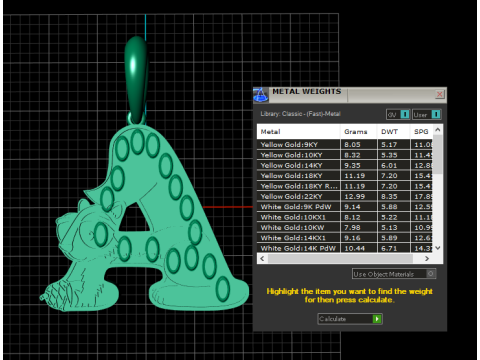Click the 5.35 DWT cell
480x360 pixels.
coord(394,155)
